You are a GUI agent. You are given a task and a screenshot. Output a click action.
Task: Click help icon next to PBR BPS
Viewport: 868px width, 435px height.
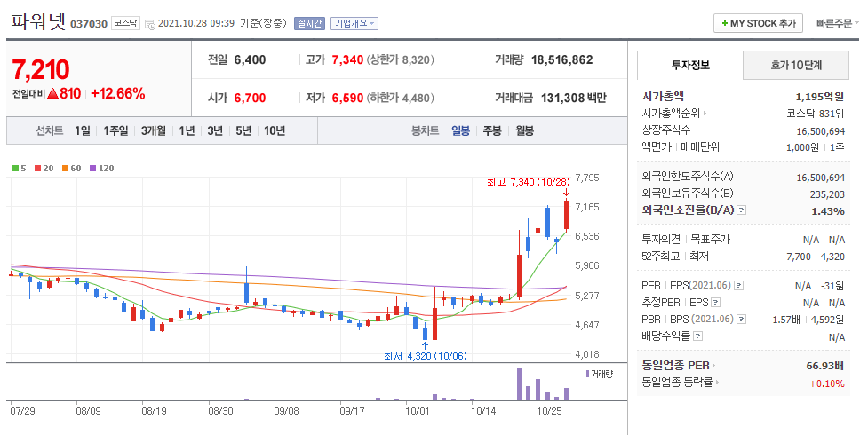point(741,320)
